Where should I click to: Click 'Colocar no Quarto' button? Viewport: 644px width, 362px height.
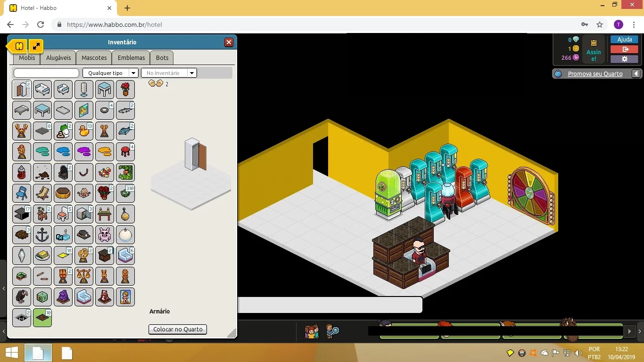[x=178, y=329]
